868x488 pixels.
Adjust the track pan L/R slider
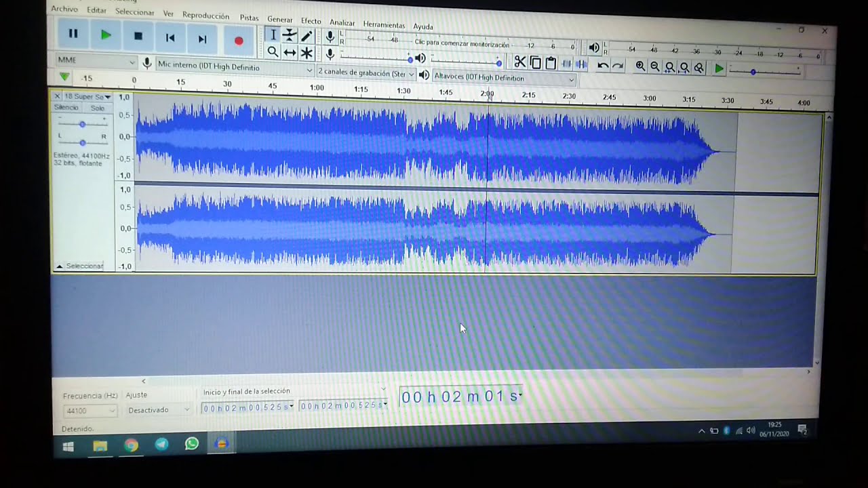tap(82, 142)
